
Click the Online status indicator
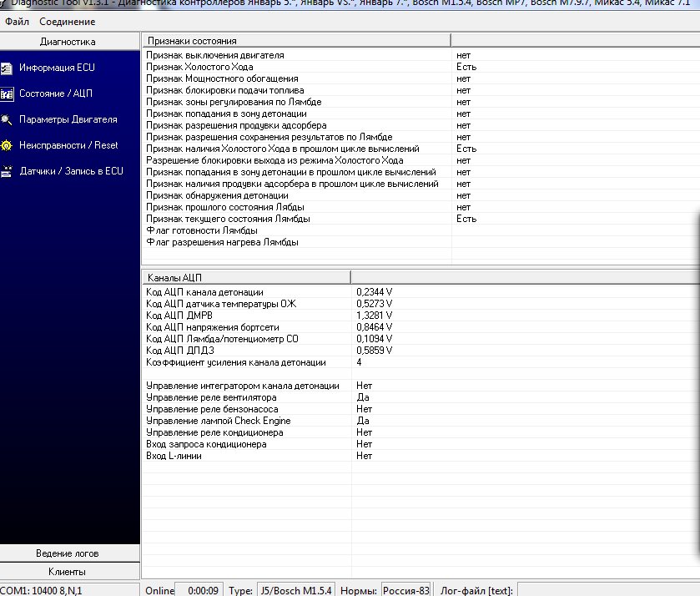pos(159,590)
